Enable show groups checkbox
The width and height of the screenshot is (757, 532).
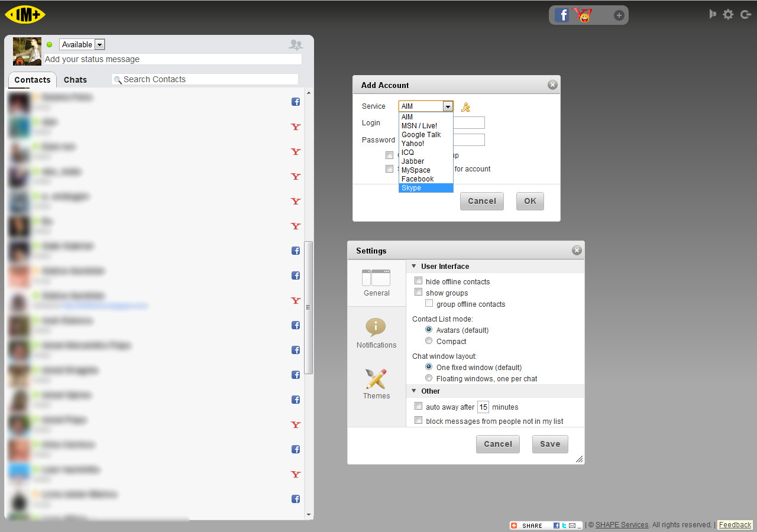[419, 293]
